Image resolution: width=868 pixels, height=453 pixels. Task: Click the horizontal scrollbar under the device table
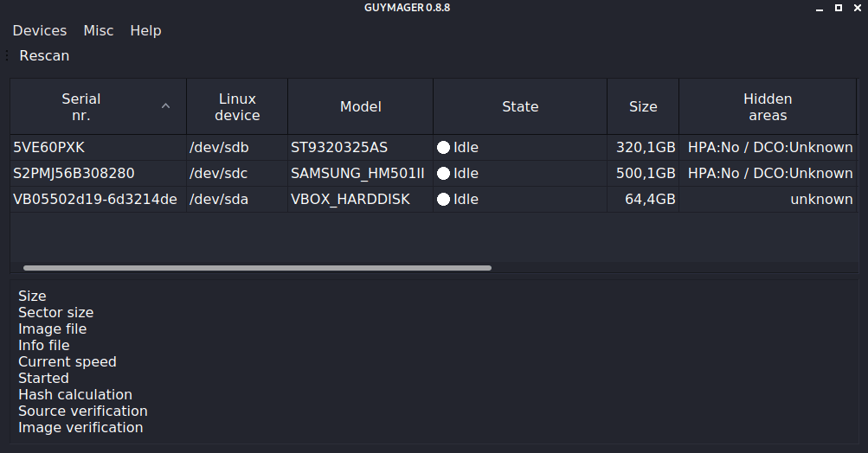257,268
